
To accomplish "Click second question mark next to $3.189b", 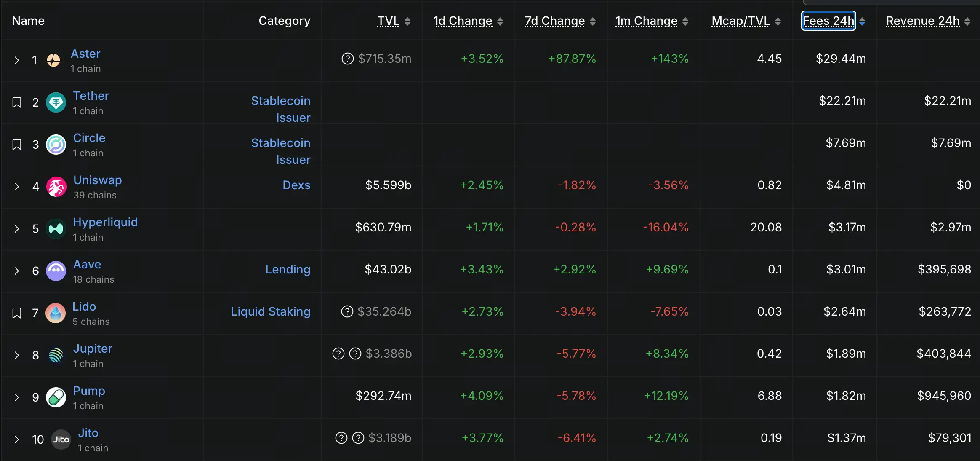I will point(358,438).
